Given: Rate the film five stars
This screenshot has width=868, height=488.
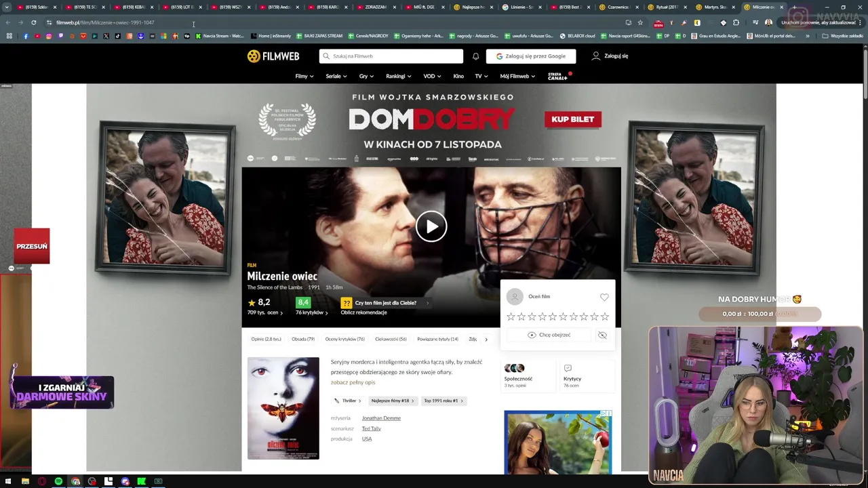Looking at the screenshot, I should tap(553, 317).
